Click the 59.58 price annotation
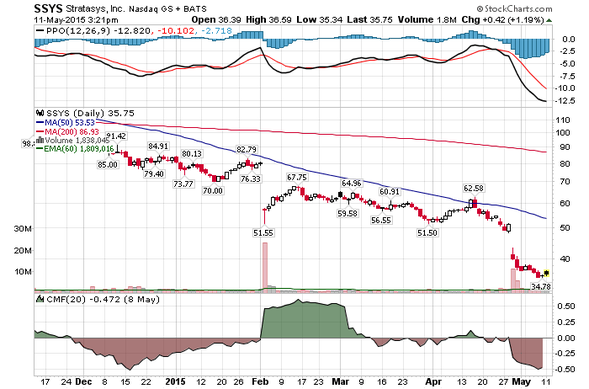This screenshot has width=589, height=389. [x=347, y=213]
